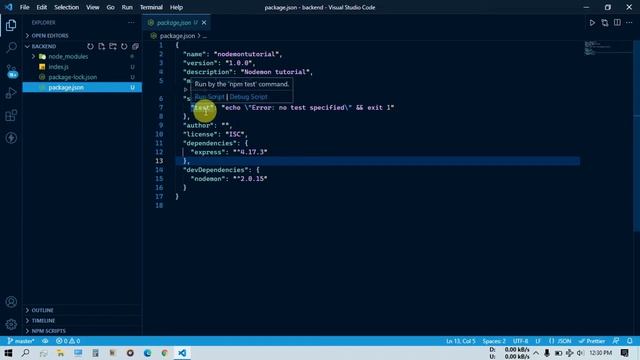Image resolution: width=640 pixels, height=360 pixels.
Task: Click the notifications bell in status bar
Action: (630, 341)
